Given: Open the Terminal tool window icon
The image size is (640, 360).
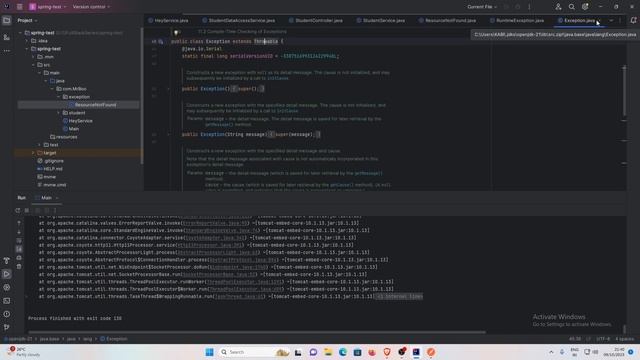Looking at the screenshot, I should click(x=7, y=301).
